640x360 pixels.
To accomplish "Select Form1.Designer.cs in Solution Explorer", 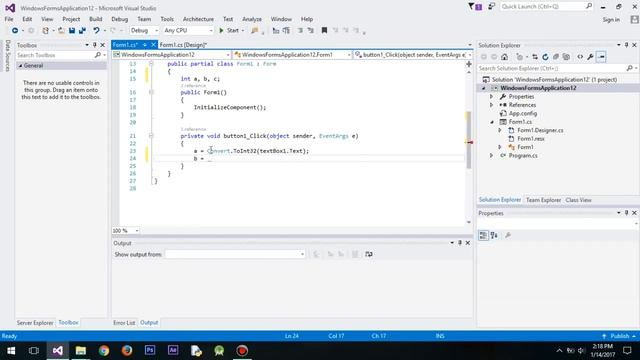I will (540, 130).
